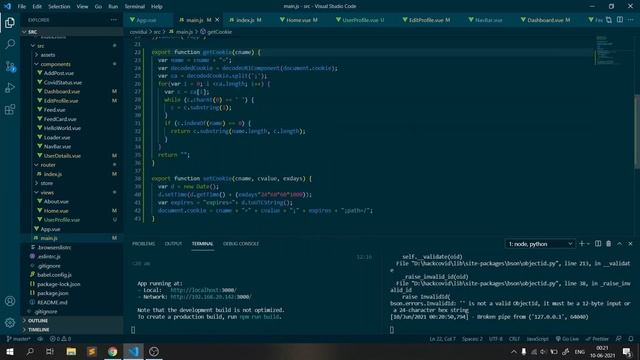Kill terminal with trash icon
This screenshot has height=360, width=640.
point(609,244)
